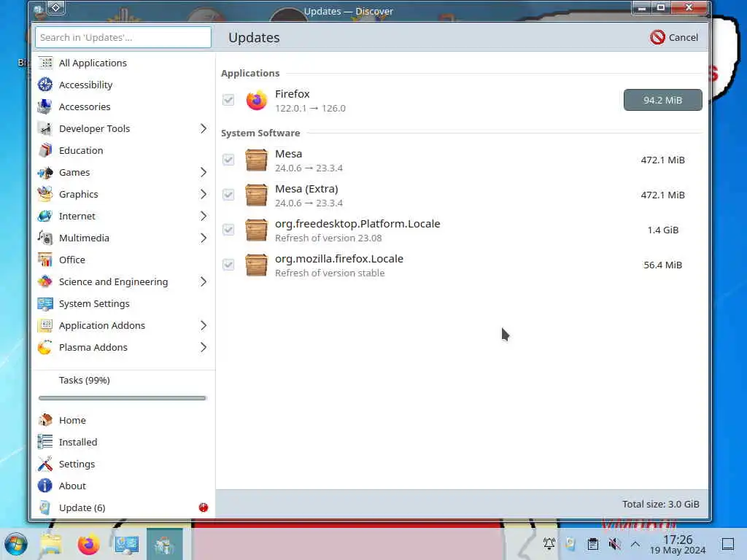Expand the Developer Tools chevron
The width and height of the screenshot is (747, 560).
tap(204, 128)
